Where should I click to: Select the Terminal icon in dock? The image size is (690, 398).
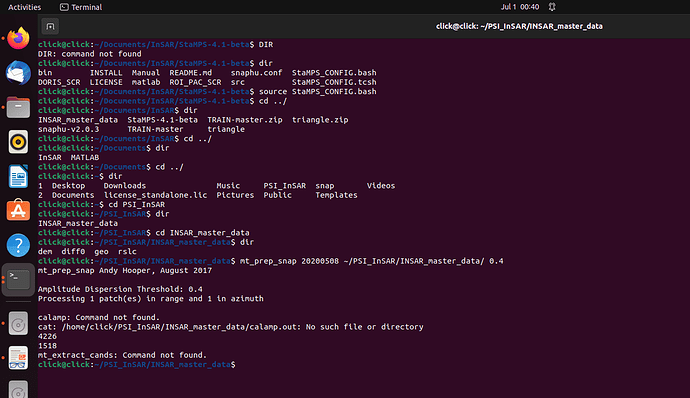(x=18, y=280)
